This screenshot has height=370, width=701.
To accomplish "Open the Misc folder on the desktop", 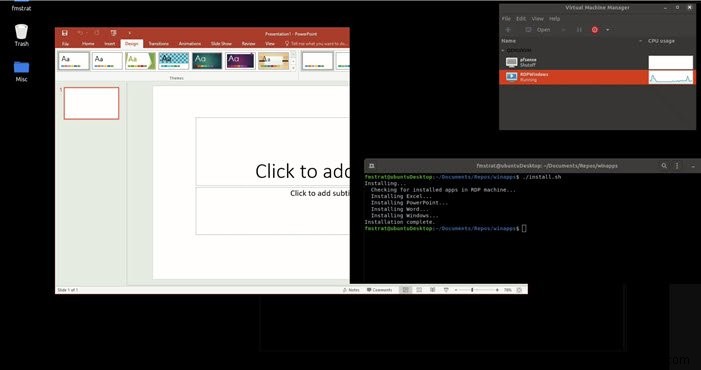I will [x=21, y=71].
